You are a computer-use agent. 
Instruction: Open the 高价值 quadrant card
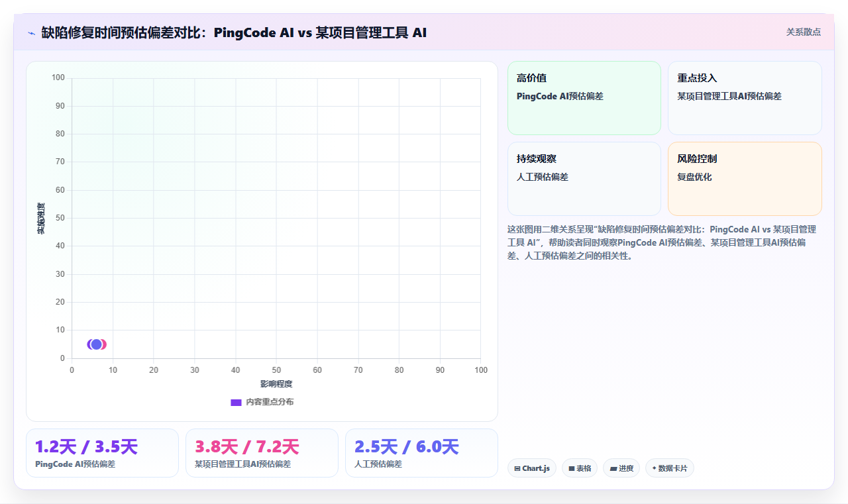(x=584, y=98)
